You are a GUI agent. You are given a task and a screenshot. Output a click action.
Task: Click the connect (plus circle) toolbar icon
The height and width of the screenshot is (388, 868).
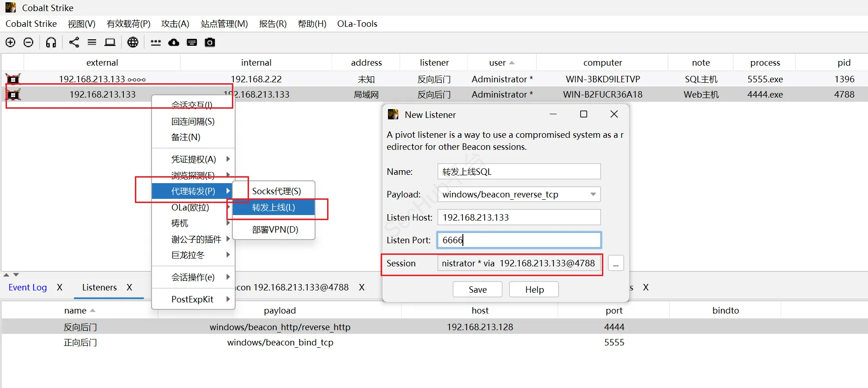coord(10,43)
